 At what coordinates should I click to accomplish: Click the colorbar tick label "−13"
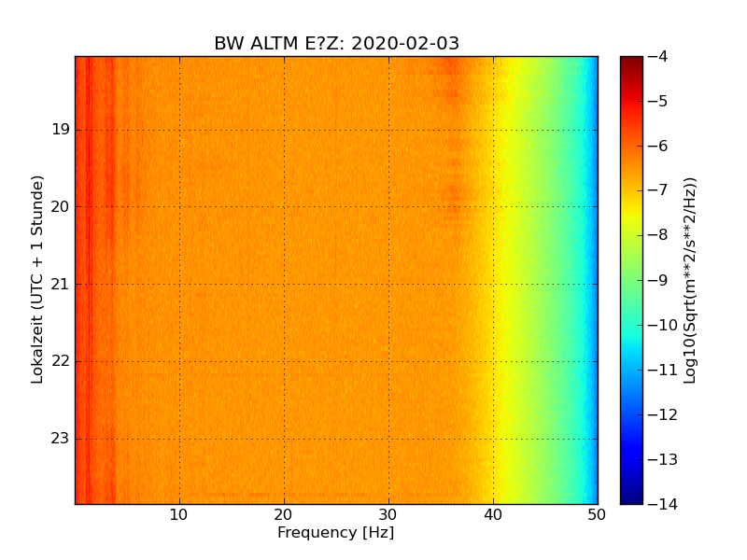click(663, 459)
